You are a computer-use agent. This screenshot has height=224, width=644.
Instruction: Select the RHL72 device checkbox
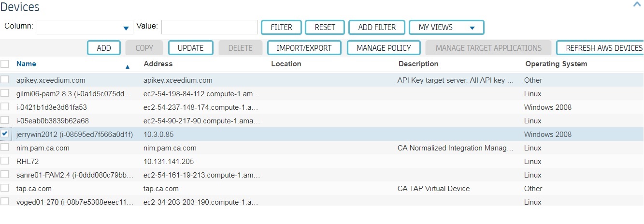click(x=5, y=161)
